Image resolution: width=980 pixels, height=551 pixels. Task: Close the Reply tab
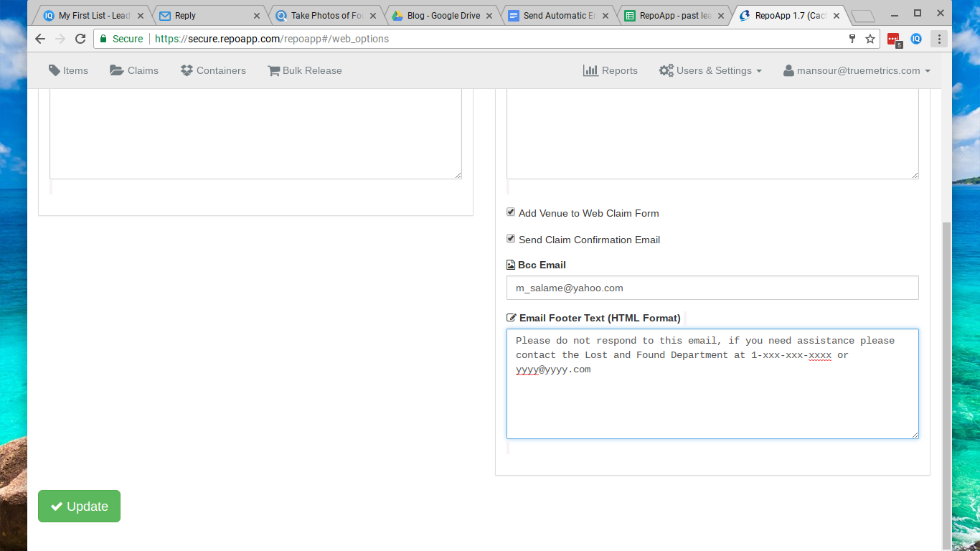click(257, 15)
